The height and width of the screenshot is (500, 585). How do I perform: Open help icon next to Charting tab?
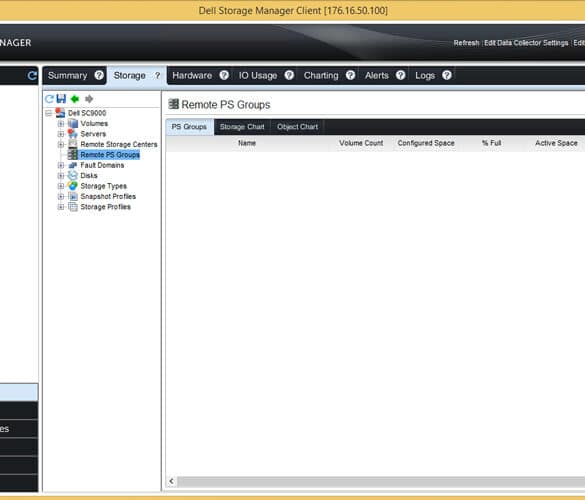(x=350, y=75)
